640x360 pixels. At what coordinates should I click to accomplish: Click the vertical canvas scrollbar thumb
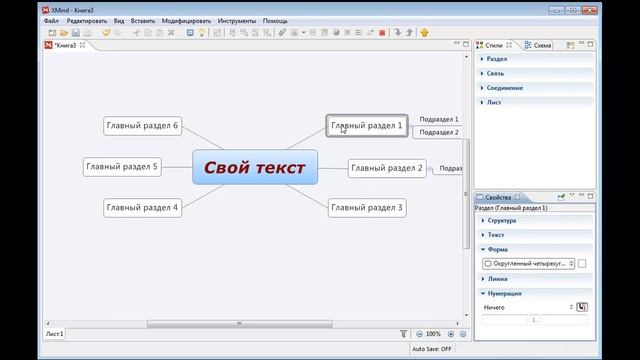[x=467, y=193]
